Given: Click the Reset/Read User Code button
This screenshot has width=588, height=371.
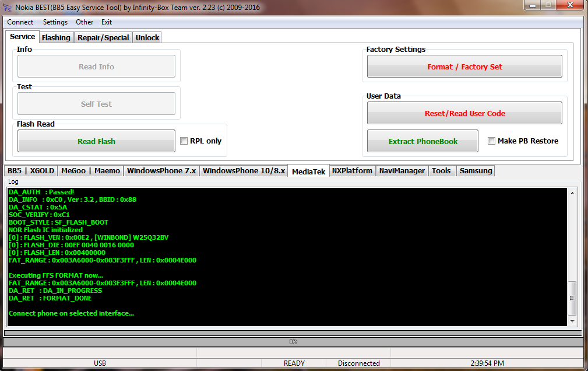Looking at the screenshot, I should 464,113.
